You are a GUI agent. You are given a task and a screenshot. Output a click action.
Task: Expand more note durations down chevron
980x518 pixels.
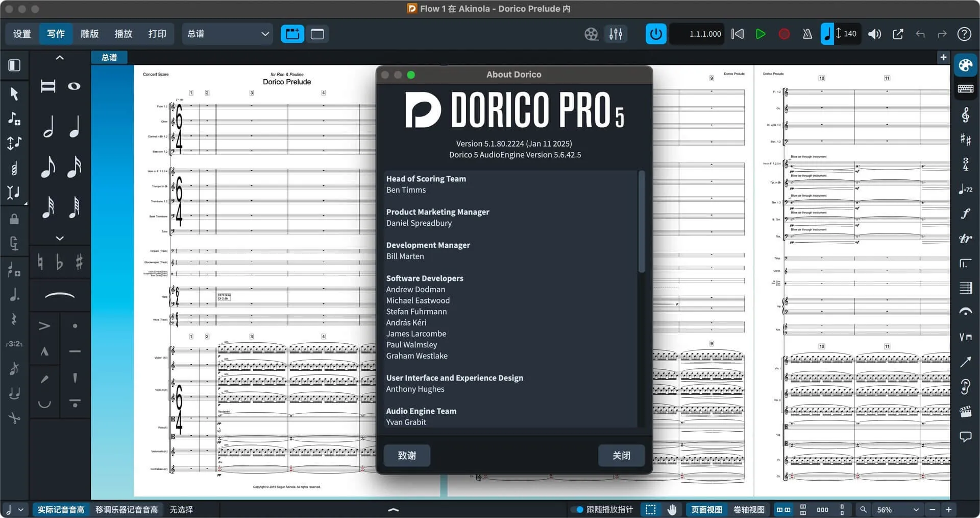(60, 238)
